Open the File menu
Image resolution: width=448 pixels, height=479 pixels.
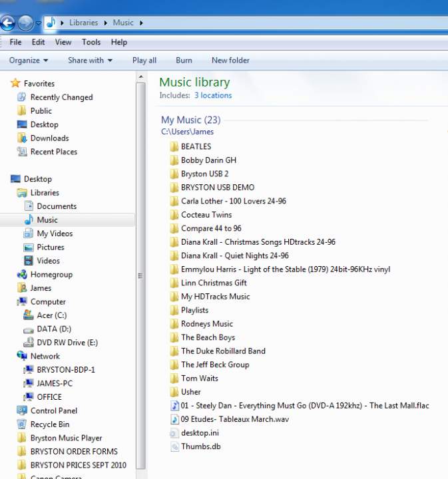pyautogui.click(x=15, y=42)
